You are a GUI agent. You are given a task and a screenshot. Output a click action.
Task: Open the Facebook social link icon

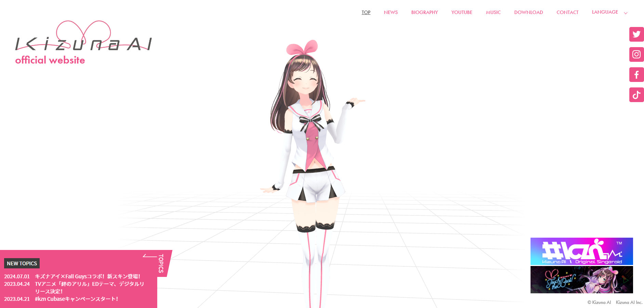(636, 75)
